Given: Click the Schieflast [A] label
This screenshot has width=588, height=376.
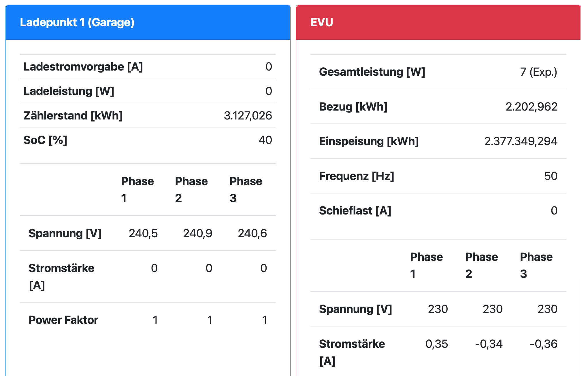Looking at the screenshot, I should point(355,211).
